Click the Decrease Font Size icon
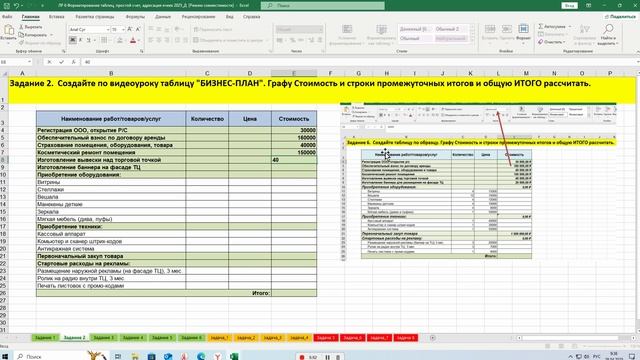Viewport: 640px width, 360px height. pyautogui.click(x=138, y=29)
